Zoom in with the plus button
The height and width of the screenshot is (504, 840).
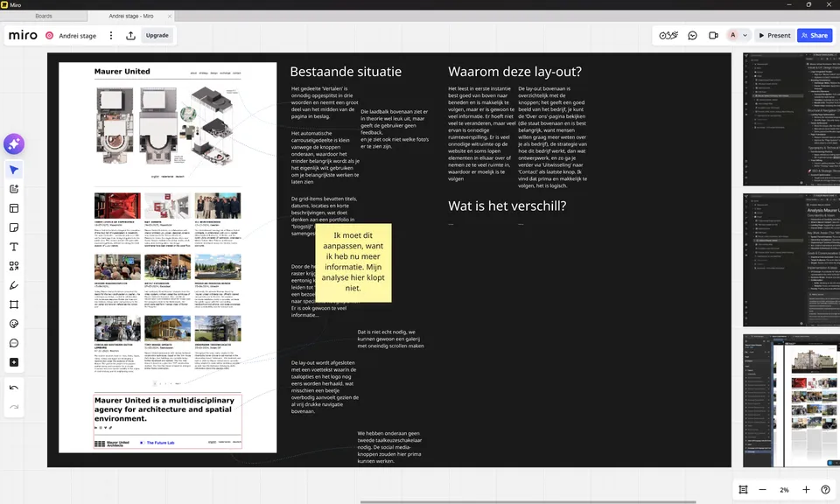point(806,489)
